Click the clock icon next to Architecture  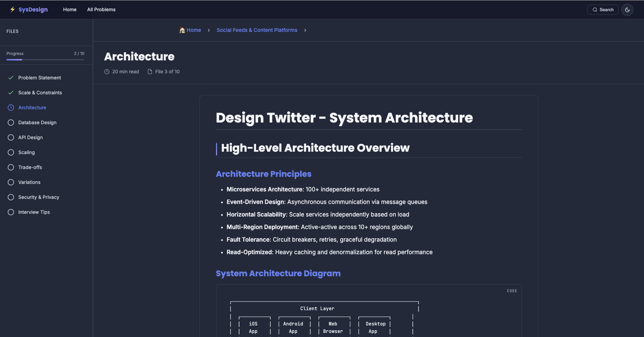pos(11,107)
